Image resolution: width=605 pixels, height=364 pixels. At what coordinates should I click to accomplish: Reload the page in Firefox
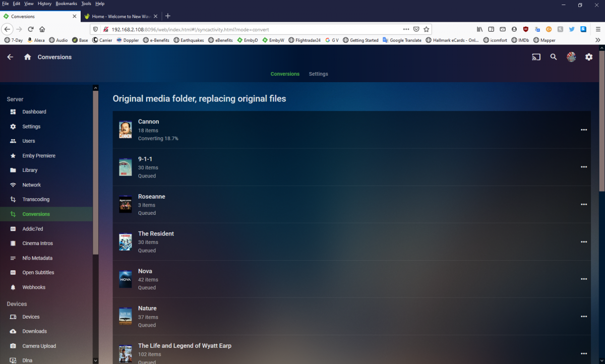point(31,29)
